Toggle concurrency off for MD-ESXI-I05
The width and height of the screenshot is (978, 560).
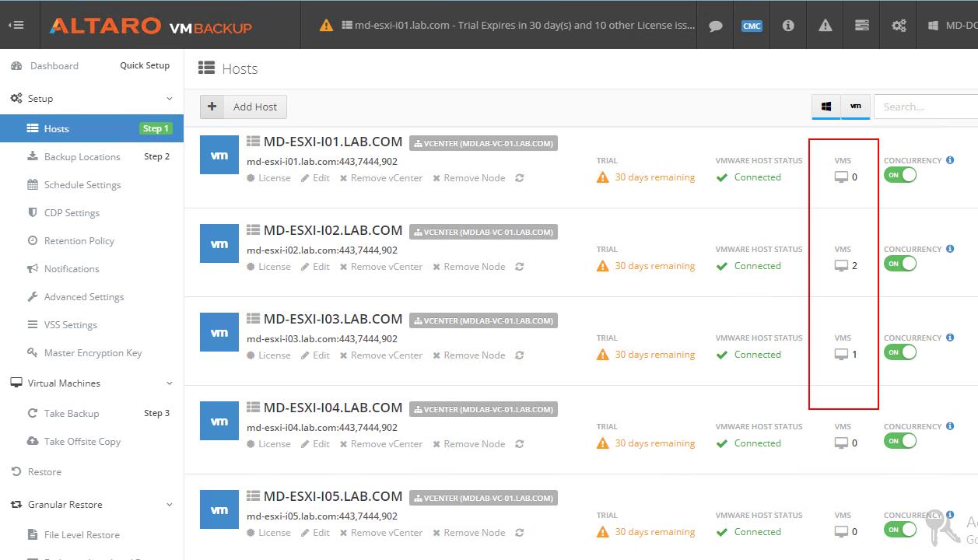(900, 530)
